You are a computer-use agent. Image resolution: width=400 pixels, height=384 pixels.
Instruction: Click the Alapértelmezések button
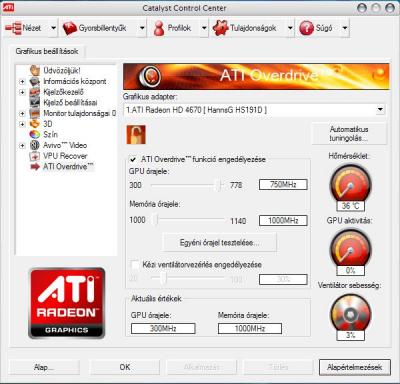click(x=355, y=367)
